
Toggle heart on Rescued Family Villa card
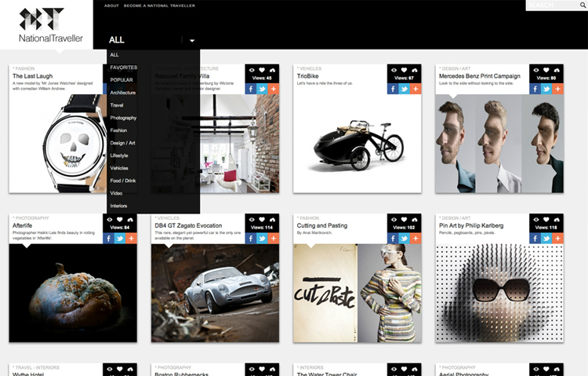pyautogui.click(x=262, y=70)
